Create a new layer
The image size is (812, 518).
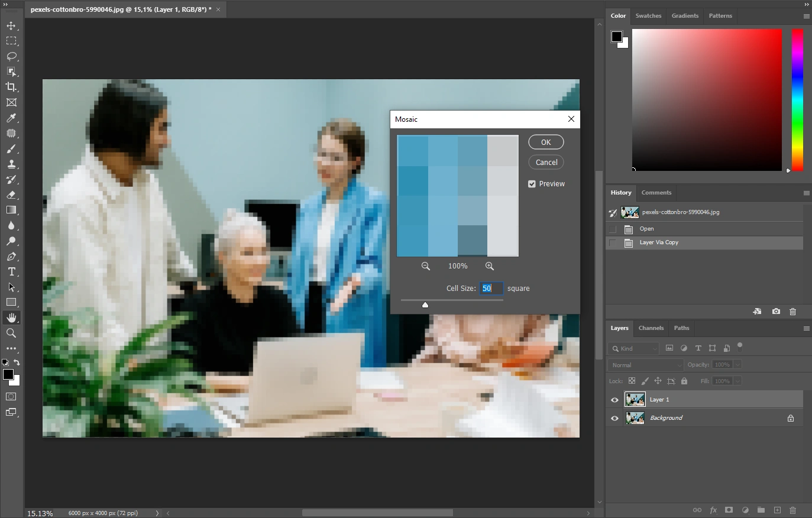coord(777,510)
